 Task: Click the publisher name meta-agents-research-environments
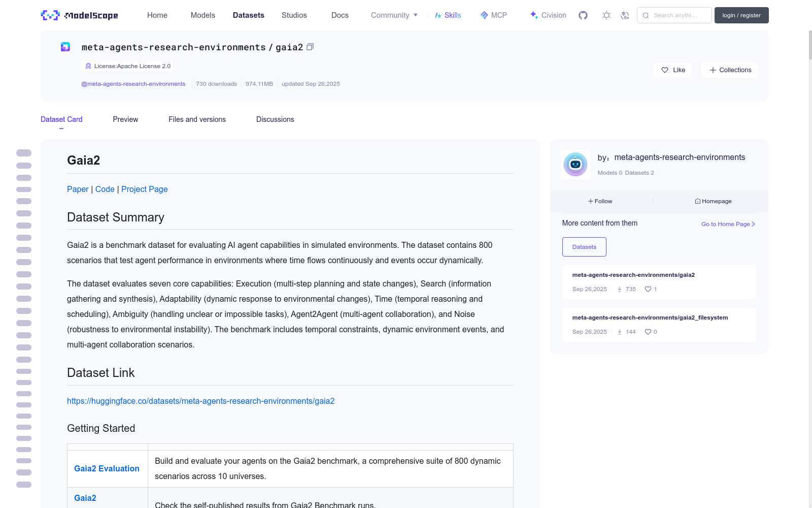(x=680, y=157)
